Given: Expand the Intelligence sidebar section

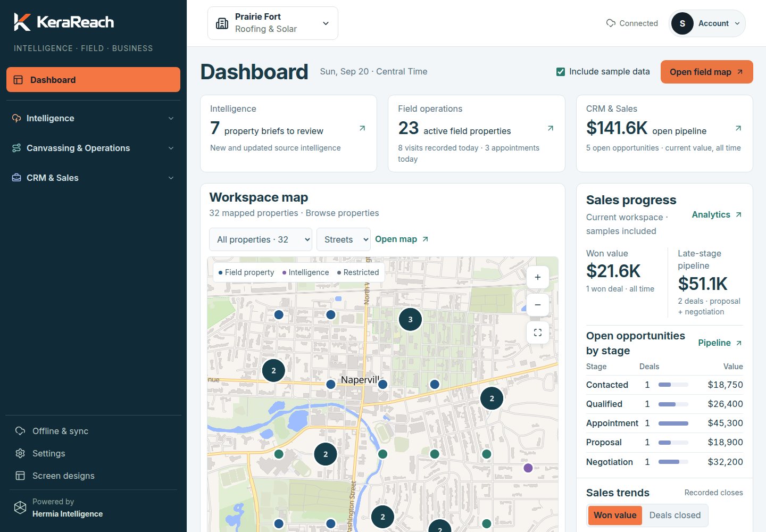Looking at the screenshot, I should coord(93,118).
